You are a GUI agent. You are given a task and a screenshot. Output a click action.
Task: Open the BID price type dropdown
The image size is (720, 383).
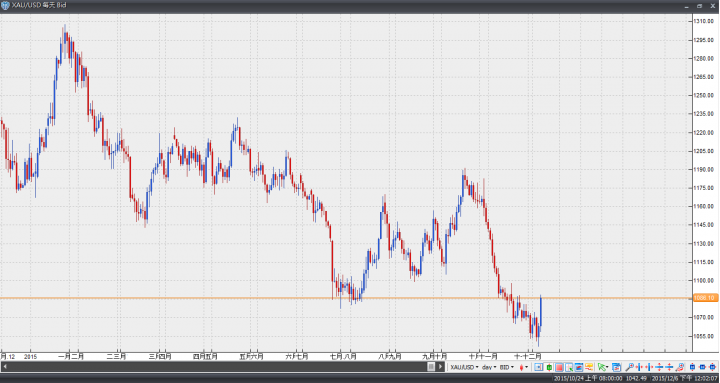[x=507, y=367]
